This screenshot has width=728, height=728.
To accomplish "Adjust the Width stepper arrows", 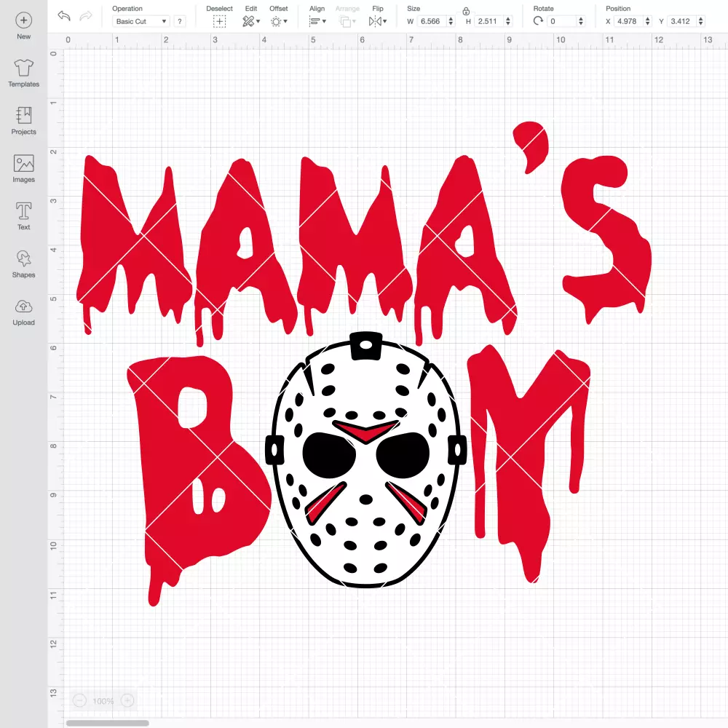I will tap(451, 21).
